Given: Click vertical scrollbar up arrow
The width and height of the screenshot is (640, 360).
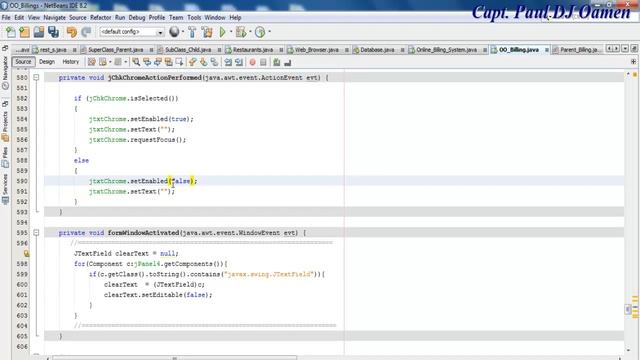Looking at the screenshot, I should 628,74.
